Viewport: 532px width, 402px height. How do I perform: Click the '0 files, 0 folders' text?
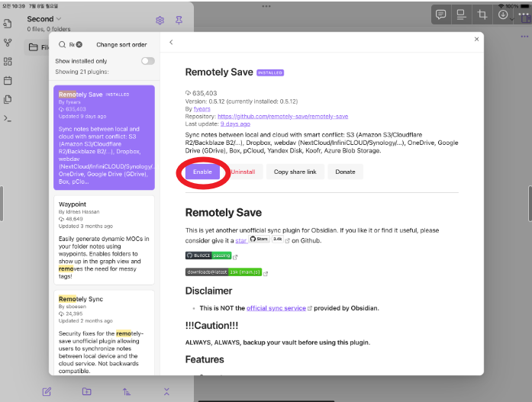pyautogui.click(x=49, y=29)
